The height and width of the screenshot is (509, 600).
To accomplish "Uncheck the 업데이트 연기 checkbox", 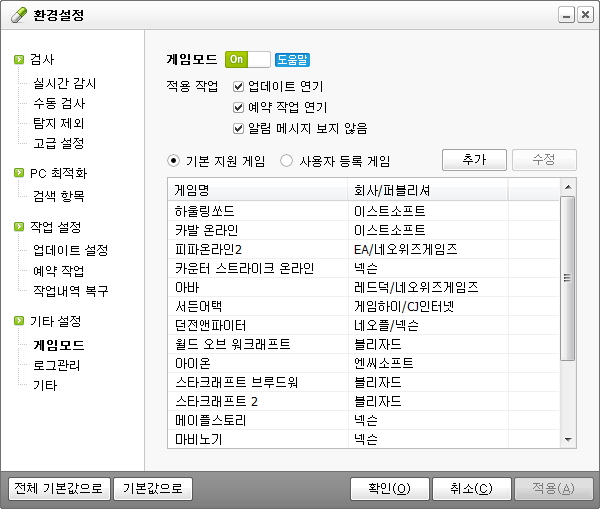I will (x=238, y=86).
